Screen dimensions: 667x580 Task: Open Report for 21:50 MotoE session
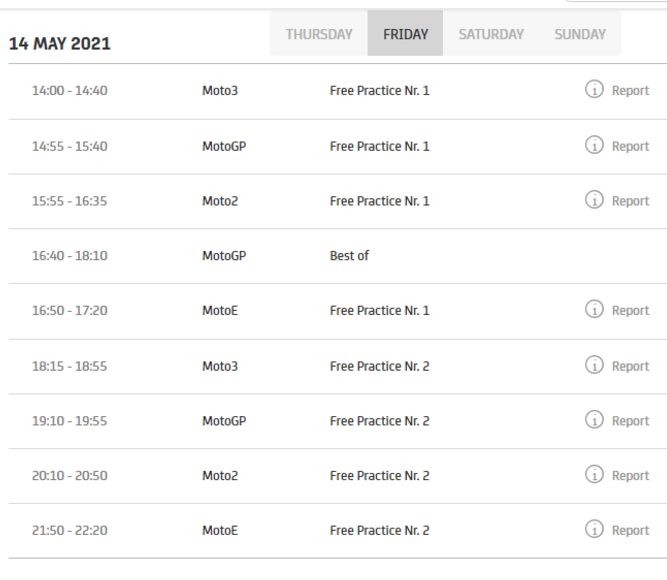[x=630, y=530]
